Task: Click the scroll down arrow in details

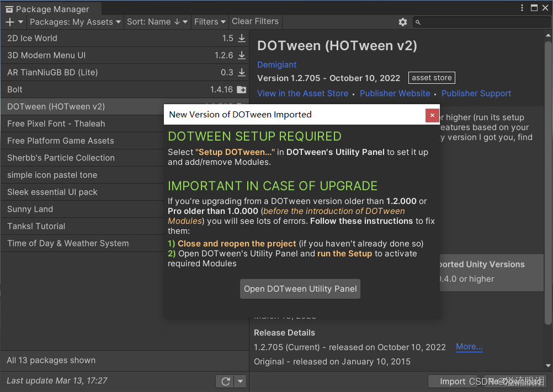Action: (x=548, y=366)
